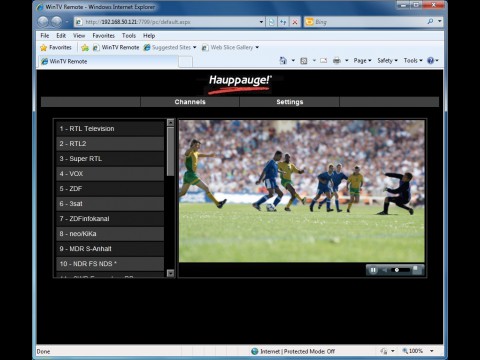Select channel 5 - ZDF

point(110,189)
